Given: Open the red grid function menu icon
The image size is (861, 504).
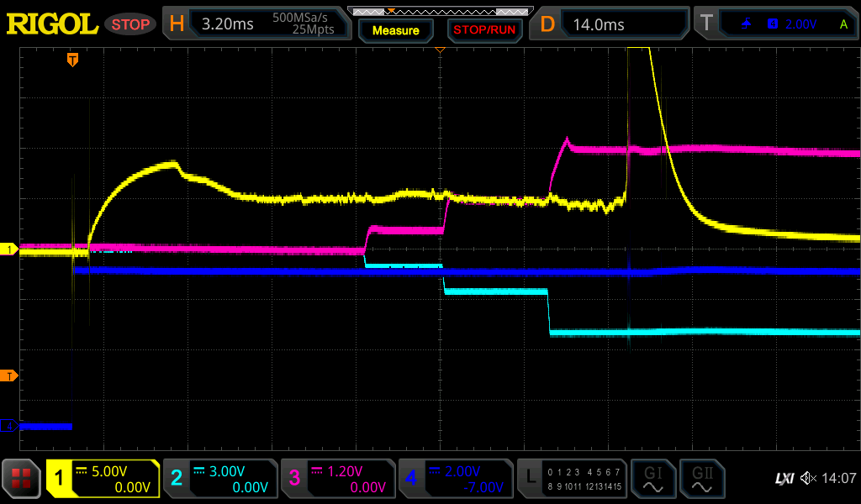Looking at the screenshot, I should (x=22, y=480).
